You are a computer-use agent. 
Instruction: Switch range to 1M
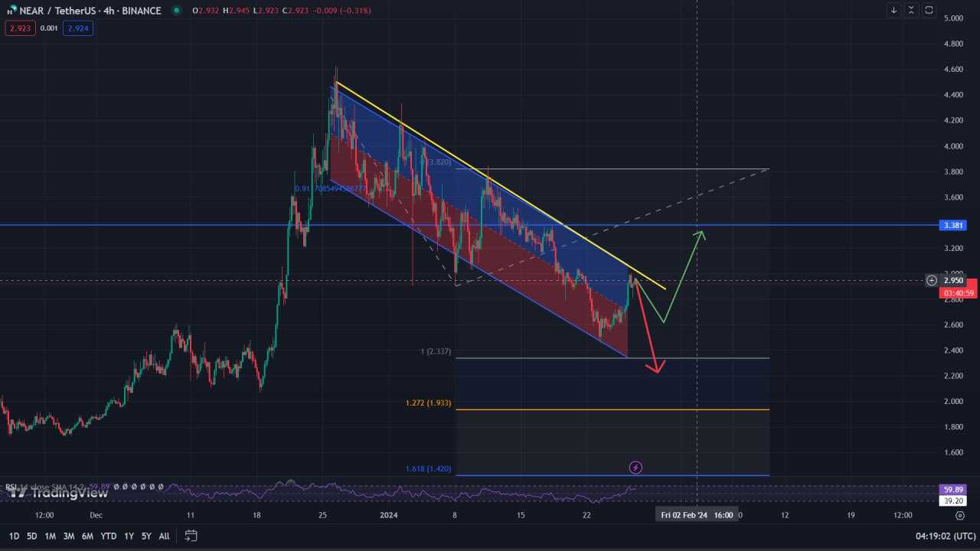pyautogui.click(x=50, y=536)
